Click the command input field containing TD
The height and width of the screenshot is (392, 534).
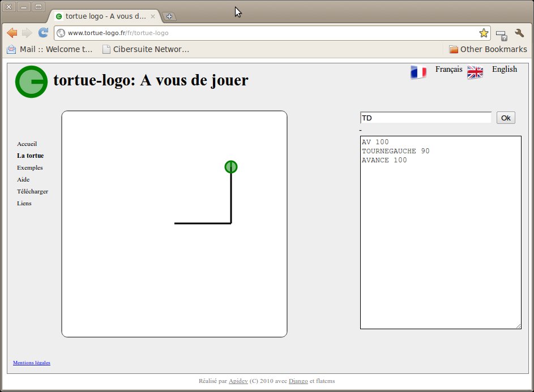[x=426, y=118]
